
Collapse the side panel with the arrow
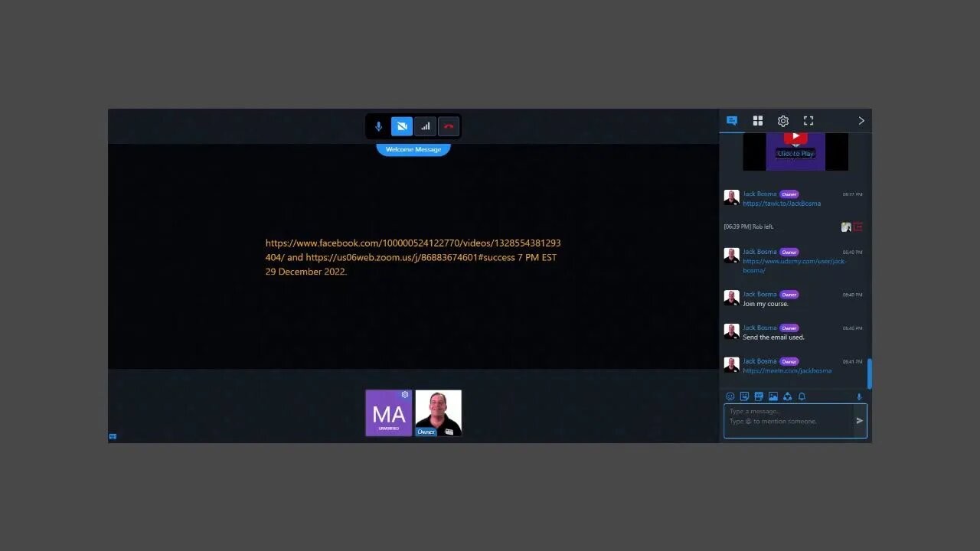pyautogui.click(x=861, y=121)
